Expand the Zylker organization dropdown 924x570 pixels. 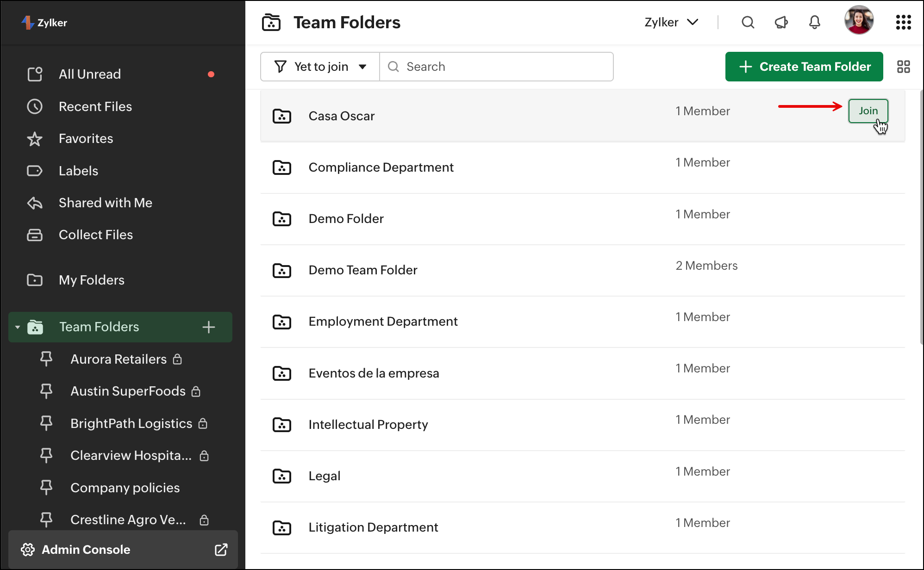[671, 22]
